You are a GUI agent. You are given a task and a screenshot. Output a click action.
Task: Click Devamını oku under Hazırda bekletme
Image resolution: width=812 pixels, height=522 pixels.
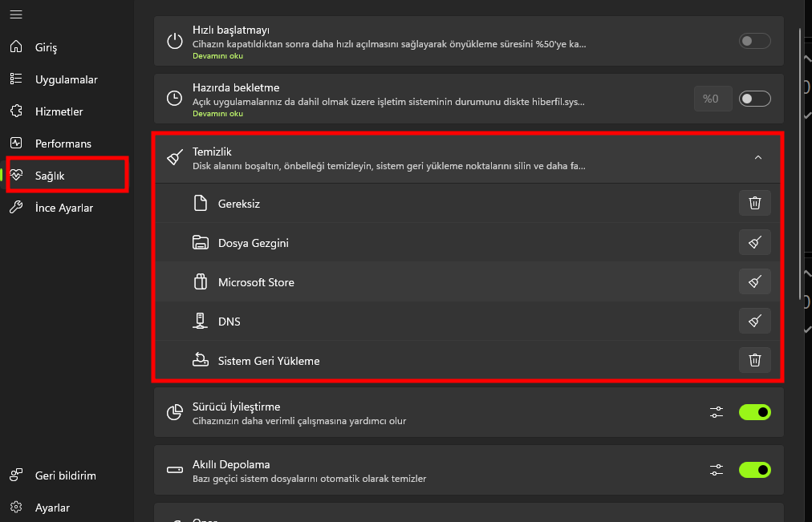tap(217, 113)
